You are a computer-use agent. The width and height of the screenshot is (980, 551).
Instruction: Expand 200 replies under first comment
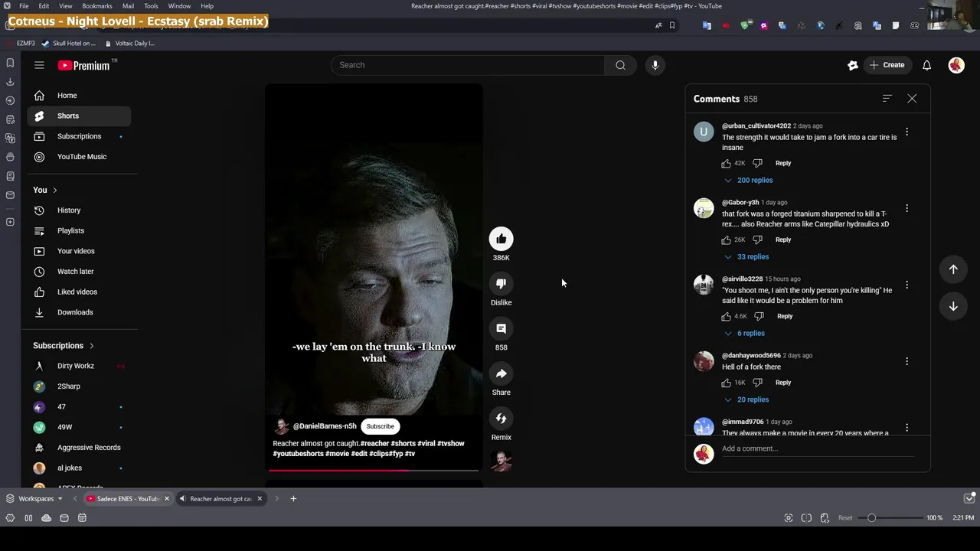point(748,180)
